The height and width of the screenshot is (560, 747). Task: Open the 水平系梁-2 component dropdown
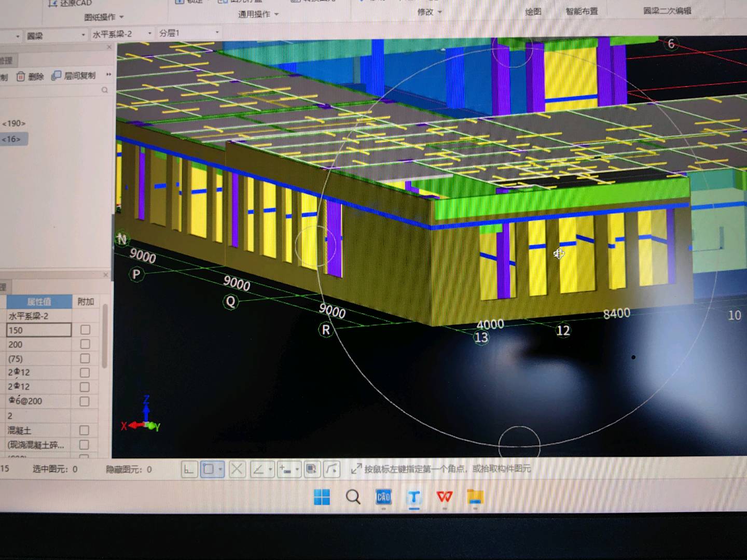pyautogui.click(x=122, y=34)
